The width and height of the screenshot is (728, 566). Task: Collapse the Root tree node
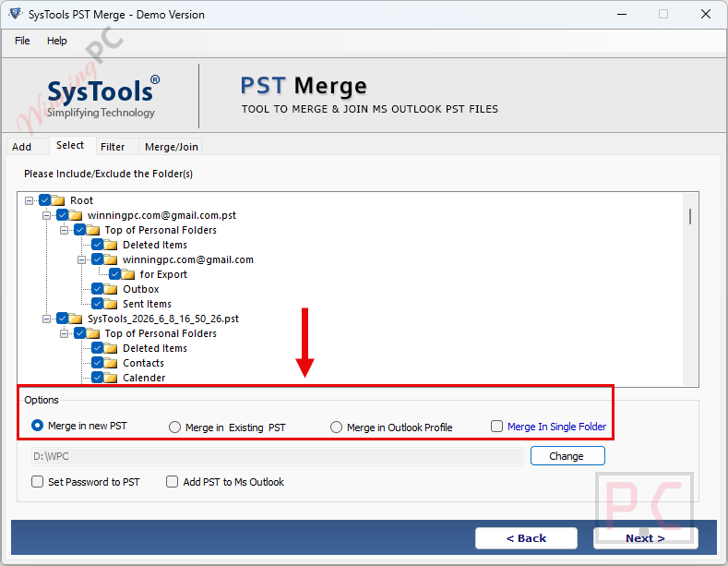coord(30,200)
